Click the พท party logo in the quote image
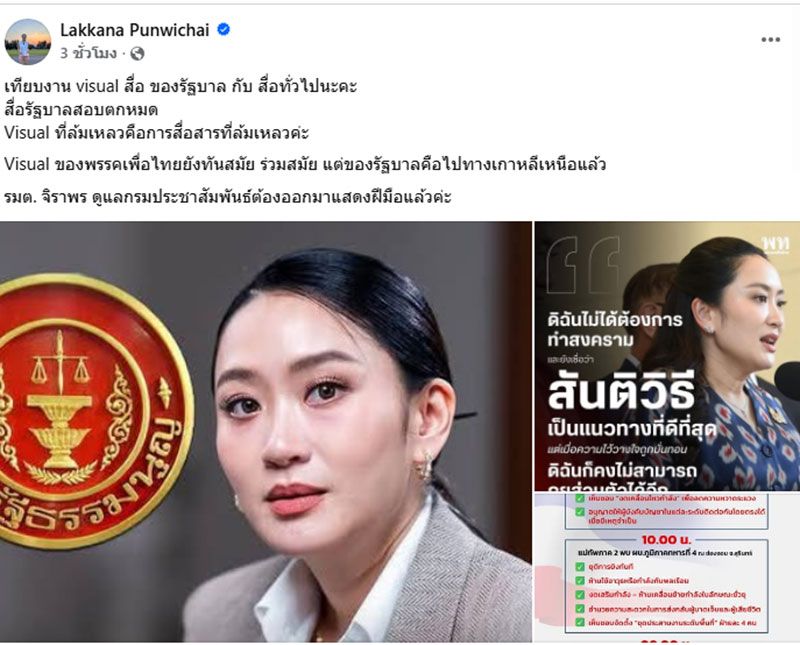The image size is (800, 645). (776, 245)
